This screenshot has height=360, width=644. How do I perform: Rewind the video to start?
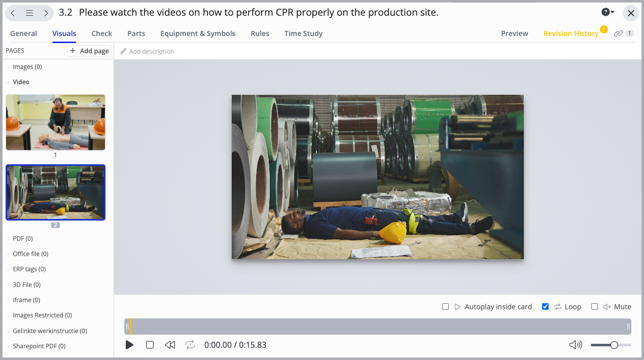coord(170,345)
